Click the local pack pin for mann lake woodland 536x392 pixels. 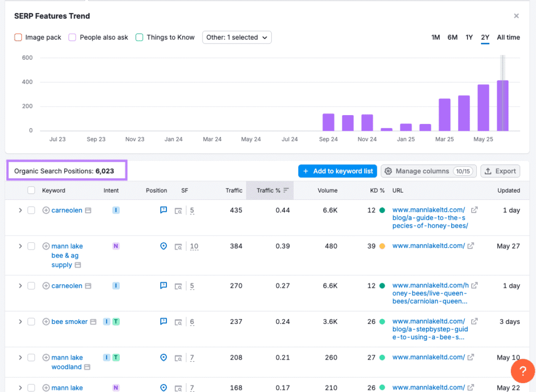point(163,357)
